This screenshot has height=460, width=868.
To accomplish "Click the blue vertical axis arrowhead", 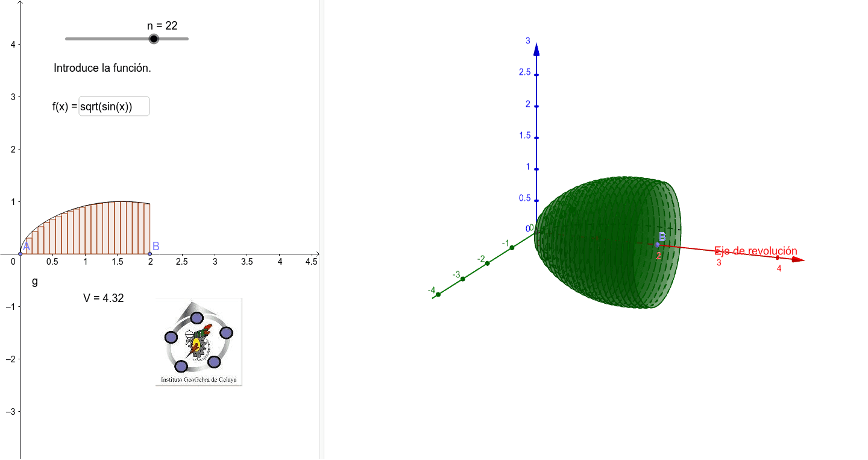I will pyautogui.click(x=536, y=49).
